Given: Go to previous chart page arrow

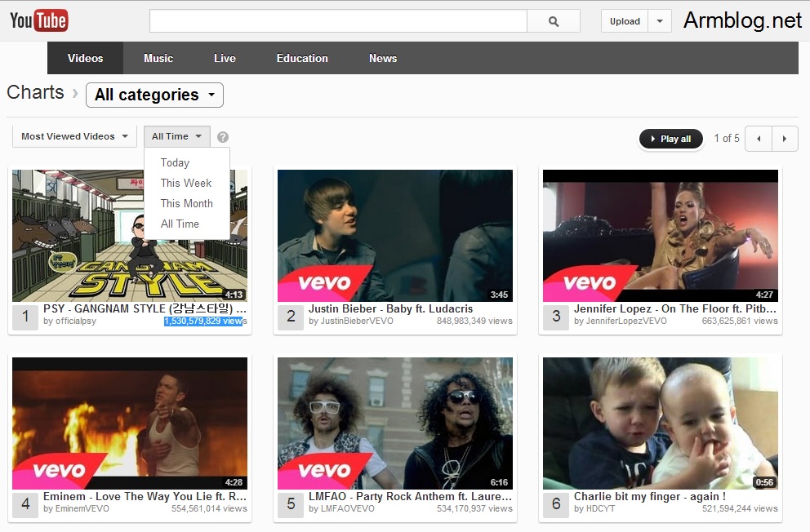Looking at the screenshot, I should (x=759, y=139).
